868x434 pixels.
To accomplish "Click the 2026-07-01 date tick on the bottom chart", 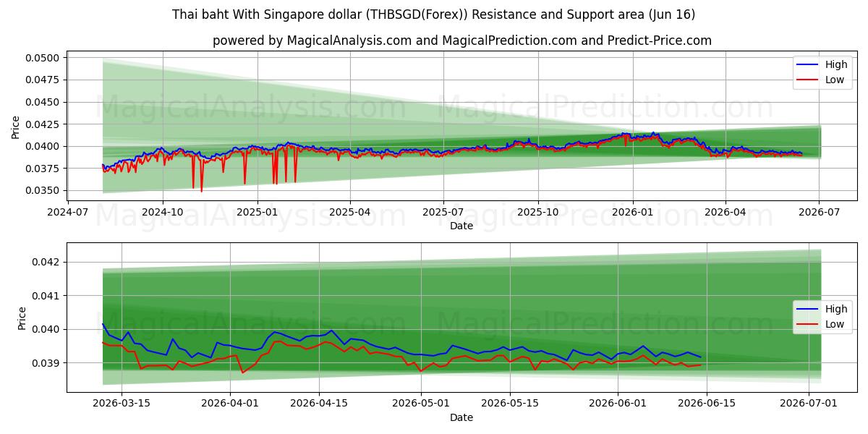I will point(810,404).
